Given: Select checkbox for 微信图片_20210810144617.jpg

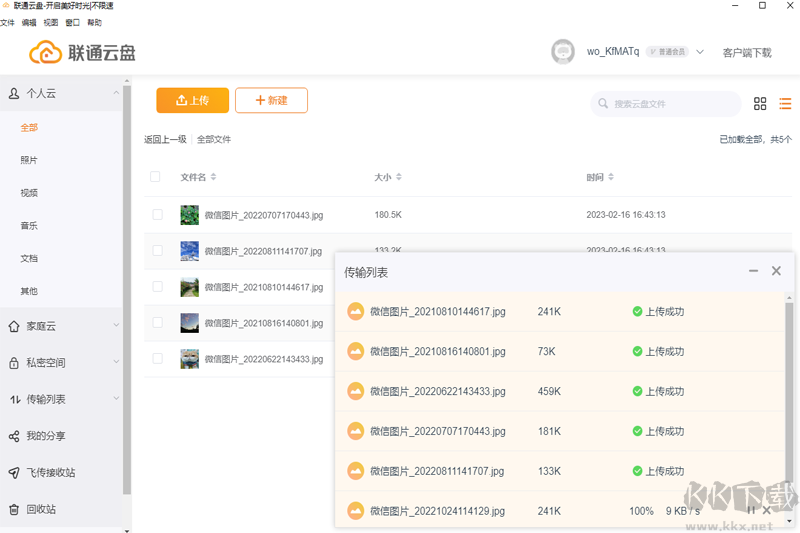Looking at the screenshot, I should click(x=157, y=287).
